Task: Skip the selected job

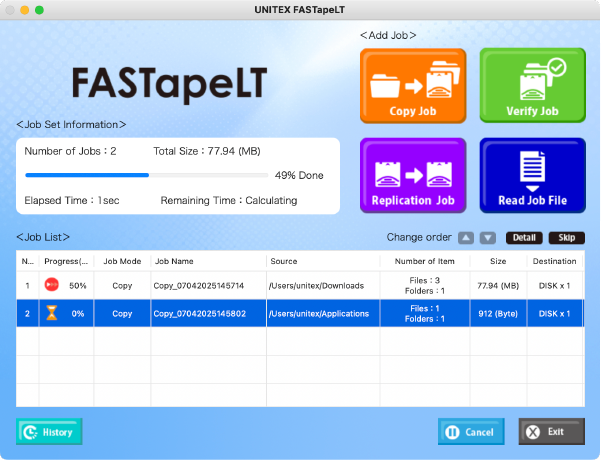Action: tap(567, 238)
